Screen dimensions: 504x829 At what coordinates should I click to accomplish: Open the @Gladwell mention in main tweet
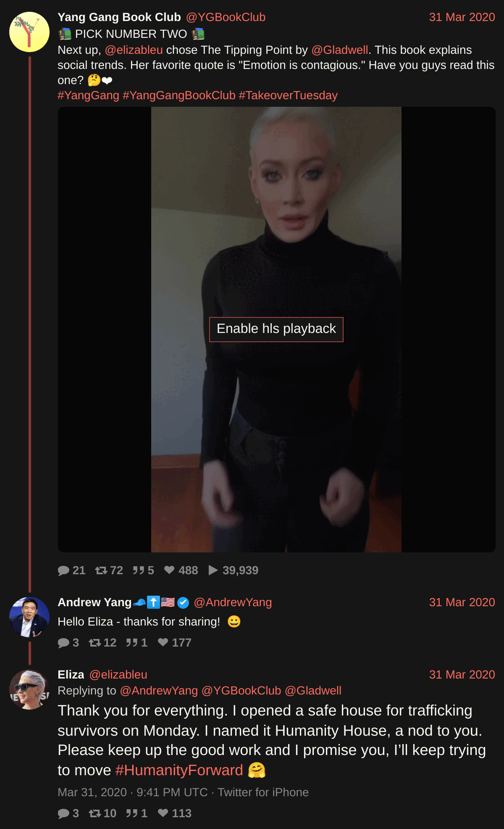click(x=340, y=50)
